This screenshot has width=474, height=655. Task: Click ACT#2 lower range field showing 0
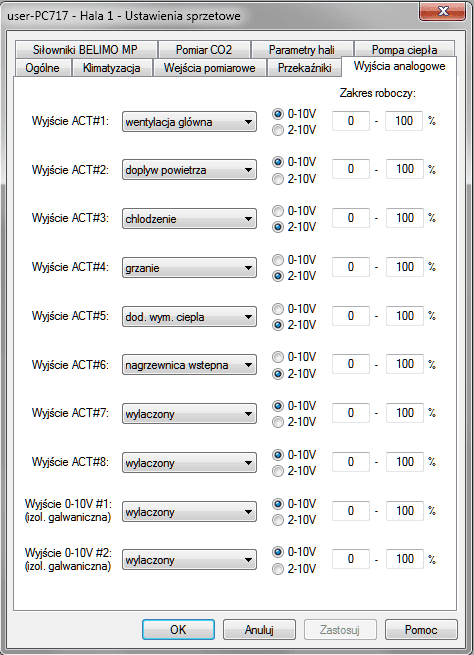pyautogui.click(x=351, y=169)
